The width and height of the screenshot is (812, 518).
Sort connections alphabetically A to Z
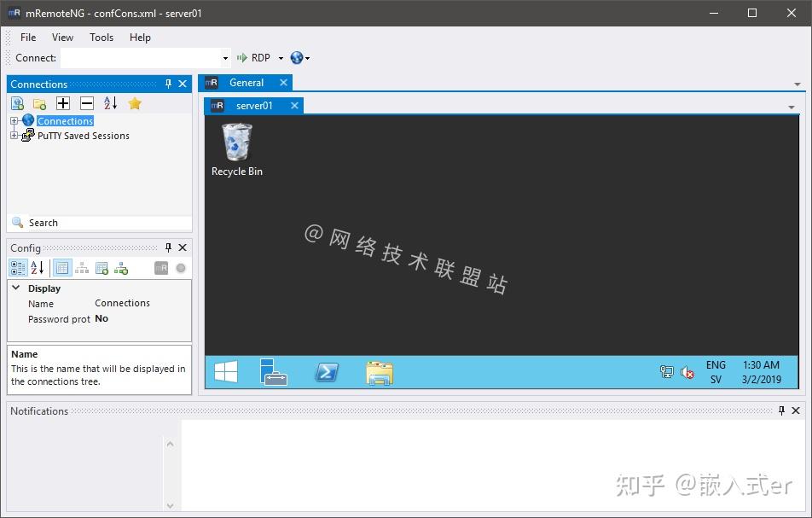tap(110, 102)
